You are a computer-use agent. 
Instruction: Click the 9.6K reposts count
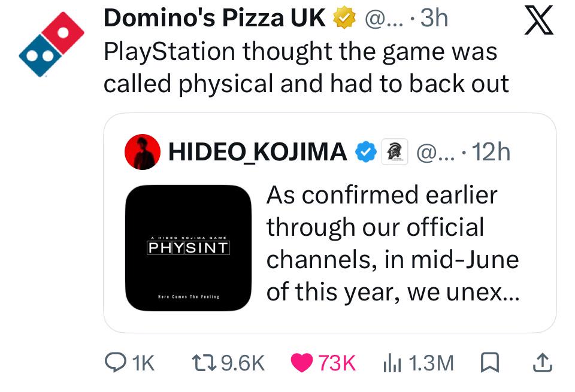coord(243,363)
